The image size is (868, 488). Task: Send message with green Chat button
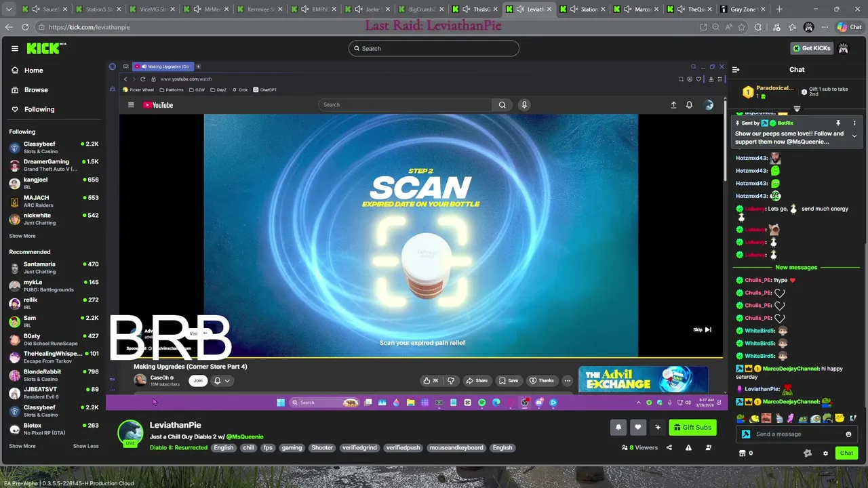[846, 453]
